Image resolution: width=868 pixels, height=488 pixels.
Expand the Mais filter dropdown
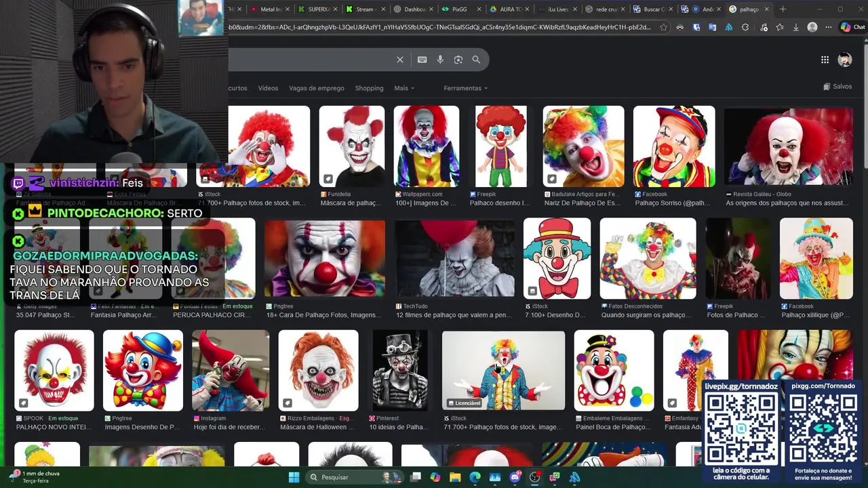[404, 88]
